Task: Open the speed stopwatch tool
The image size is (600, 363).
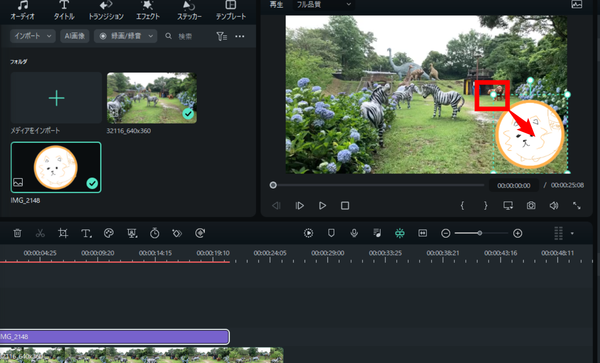Action: 155,233
